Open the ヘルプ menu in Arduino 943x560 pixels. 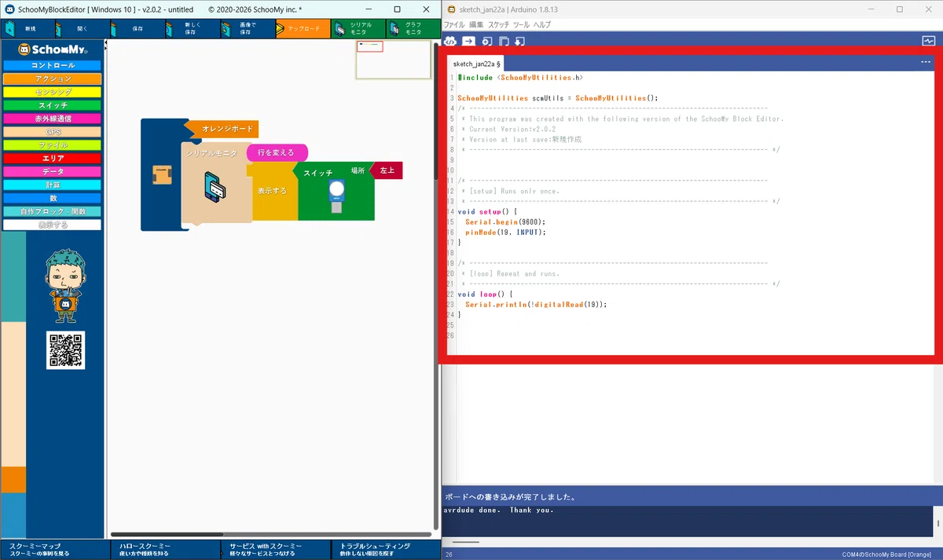(x=542, y=25)
